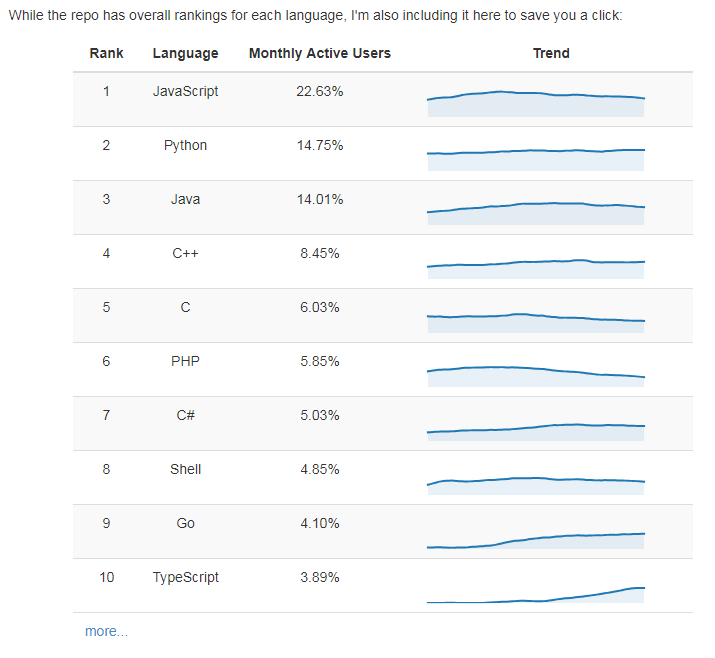This screenshot has width=715, height=658.
Task: Click the 6.03% value in the C row
Action: pyautogui.click(x=320, y=307)
